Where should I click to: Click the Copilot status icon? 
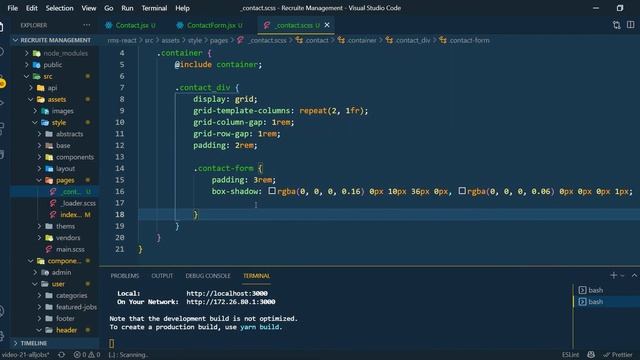(x=591, y=355)
